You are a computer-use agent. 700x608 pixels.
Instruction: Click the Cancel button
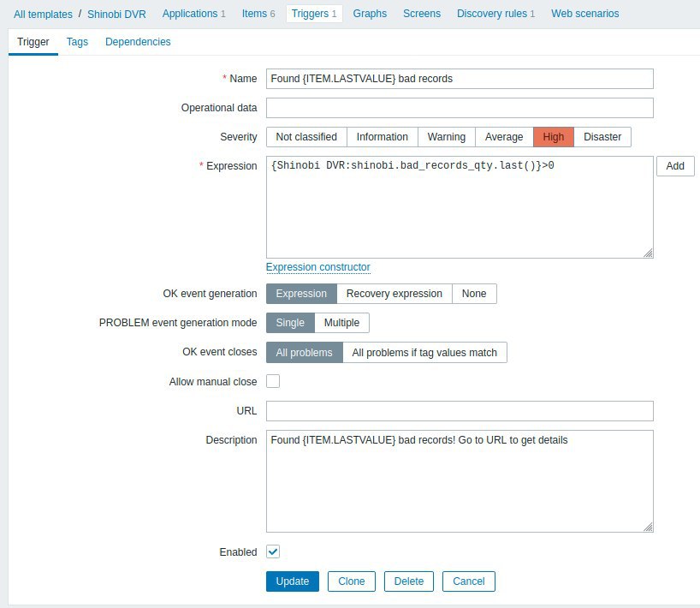(x=469, y=581)
